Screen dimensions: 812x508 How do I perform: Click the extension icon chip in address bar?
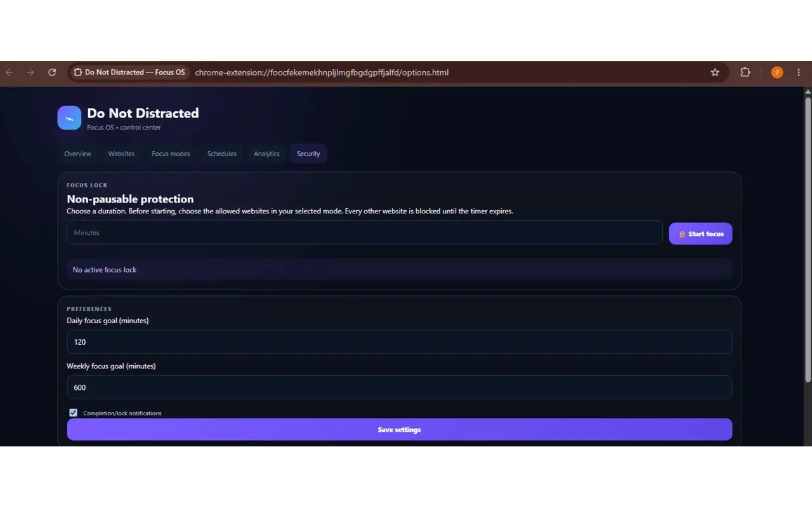(129, 72)
